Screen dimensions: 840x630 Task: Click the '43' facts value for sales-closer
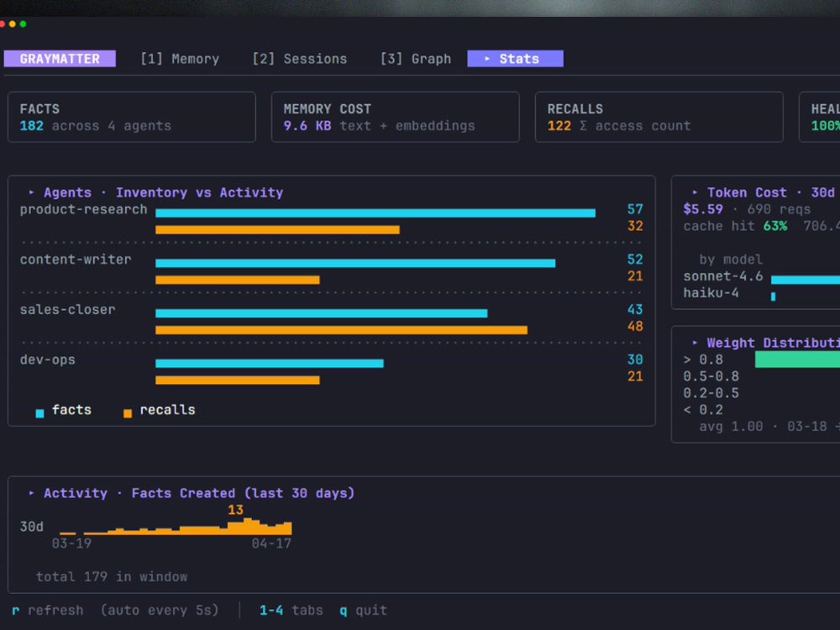point(635,310)
